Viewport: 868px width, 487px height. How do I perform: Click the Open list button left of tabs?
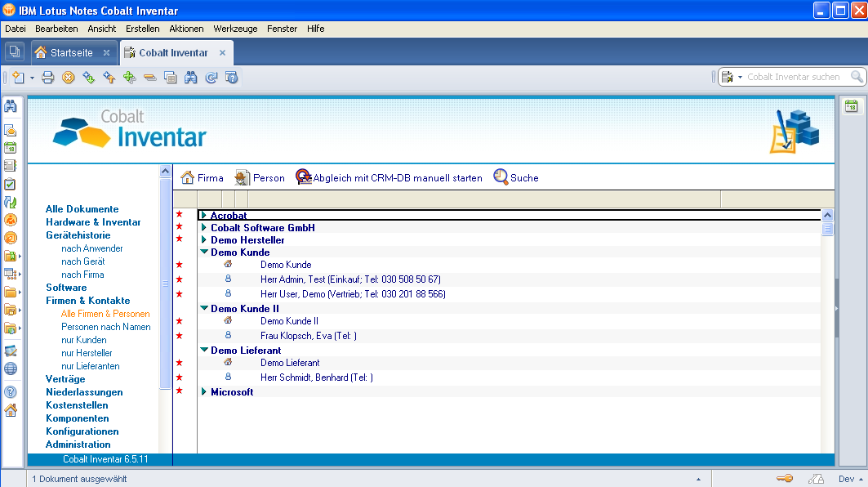[15, 52]
